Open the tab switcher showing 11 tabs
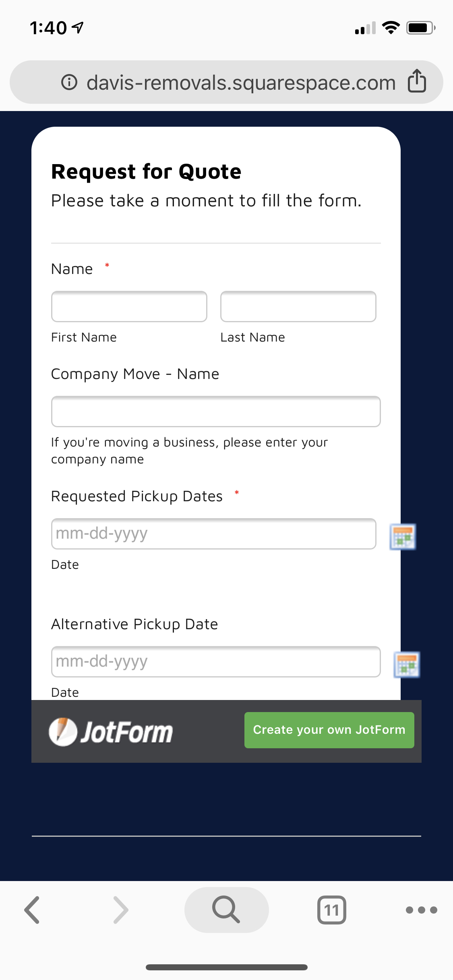This screenshot has width=453, height=980. coord(332,910)
